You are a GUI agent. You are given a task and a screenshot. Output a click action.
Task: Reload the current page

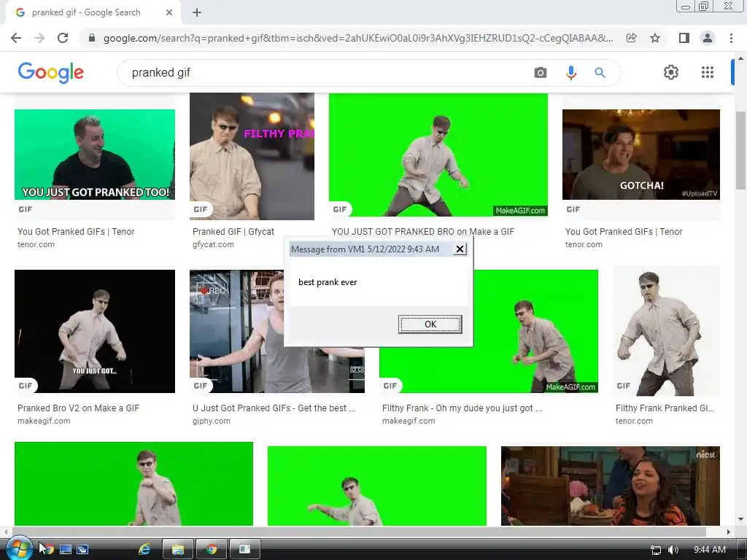pyautogui.click(x=63, y=38)
